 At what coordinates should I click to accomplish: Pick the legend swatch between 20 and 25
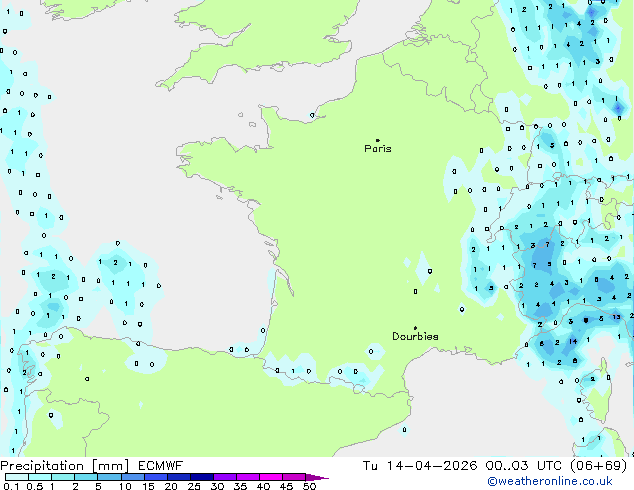[x=178, y=477]
